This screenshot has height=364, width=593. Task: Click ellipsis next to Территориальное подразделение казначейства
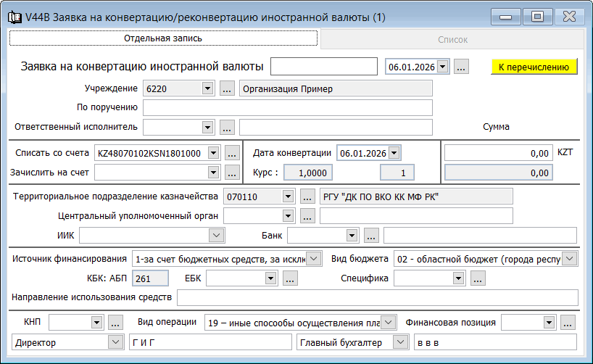(307, 197)
